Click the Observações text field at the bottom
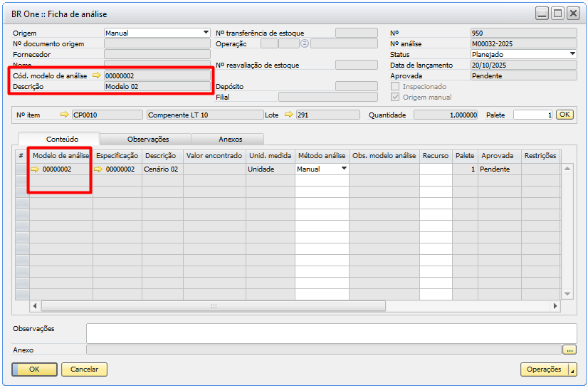The image size is (588, 388). 331,333
